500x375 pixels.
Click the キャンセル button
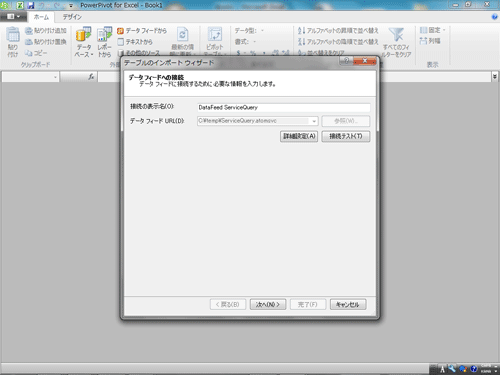(348, 304)
